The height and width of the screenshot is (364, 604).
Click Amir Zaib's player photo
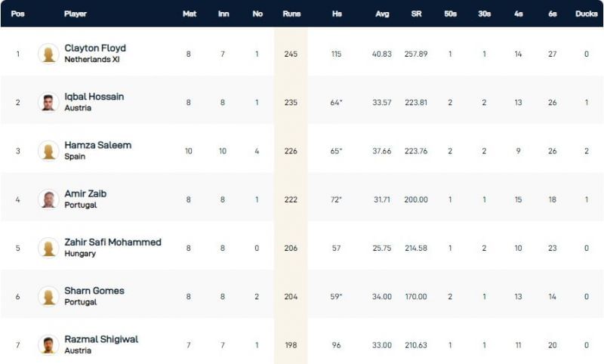tap(48, 199)
